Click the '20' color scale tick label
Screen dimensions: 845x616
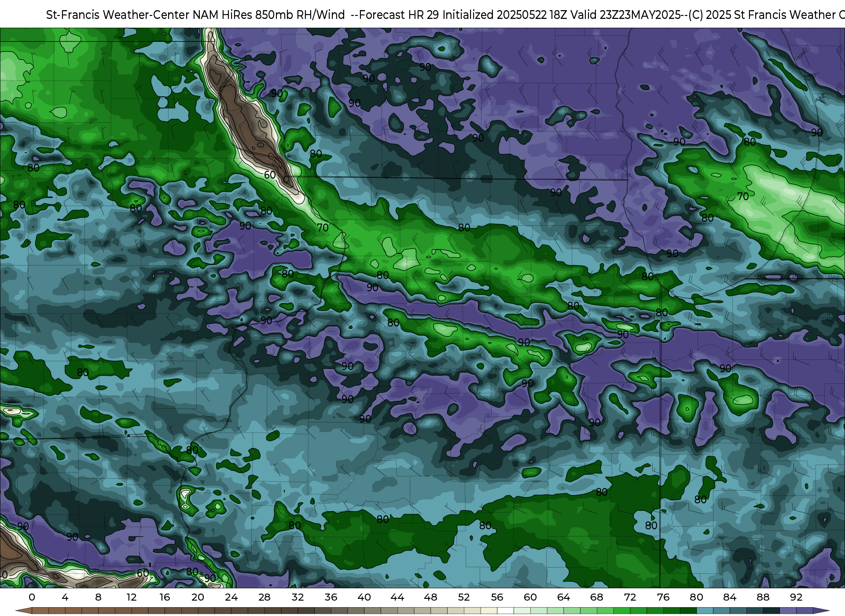(198, 597)
